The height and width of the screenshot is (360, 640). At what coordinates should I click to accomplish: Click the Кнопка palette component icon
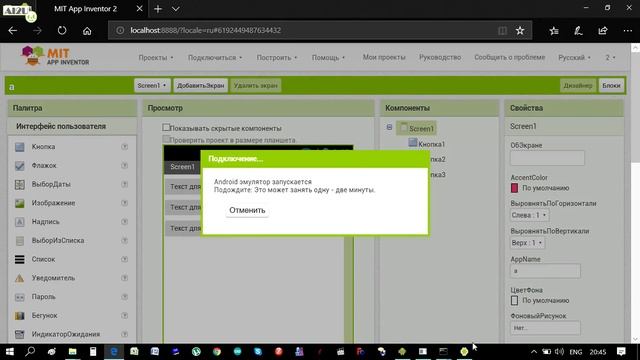[20, 147]
